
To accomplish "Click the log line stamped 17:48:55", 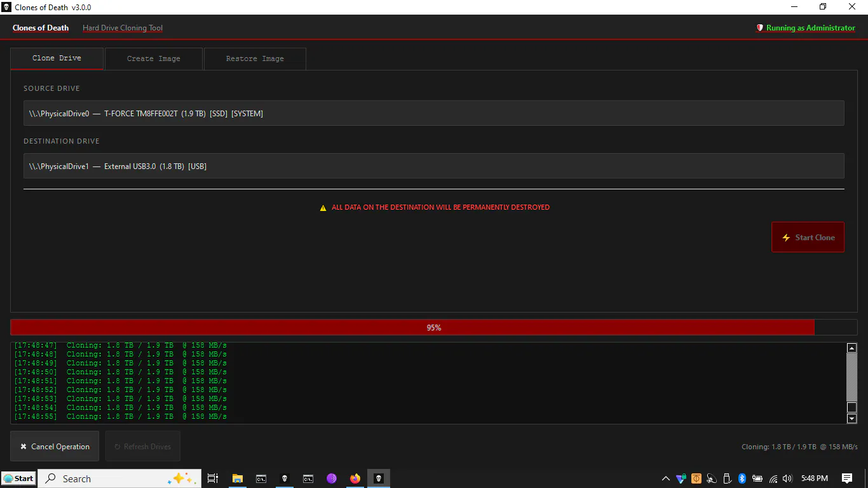I will (121, 417).
